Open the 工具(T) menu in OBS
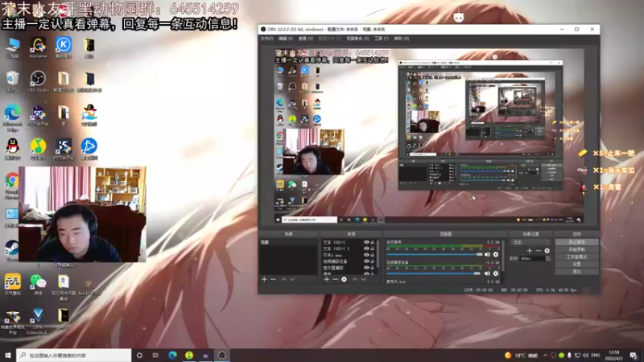 [x=381, y=39]
